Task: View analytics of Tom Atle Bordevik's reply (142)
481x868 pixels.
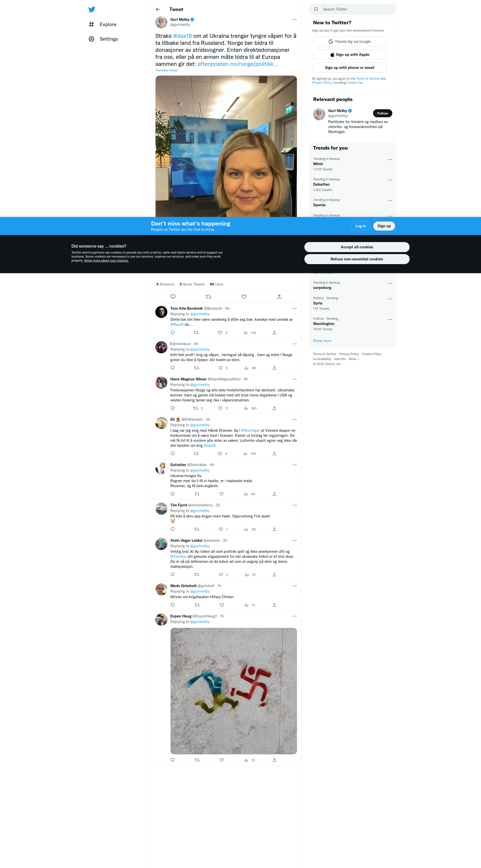Action: (250, 333)
